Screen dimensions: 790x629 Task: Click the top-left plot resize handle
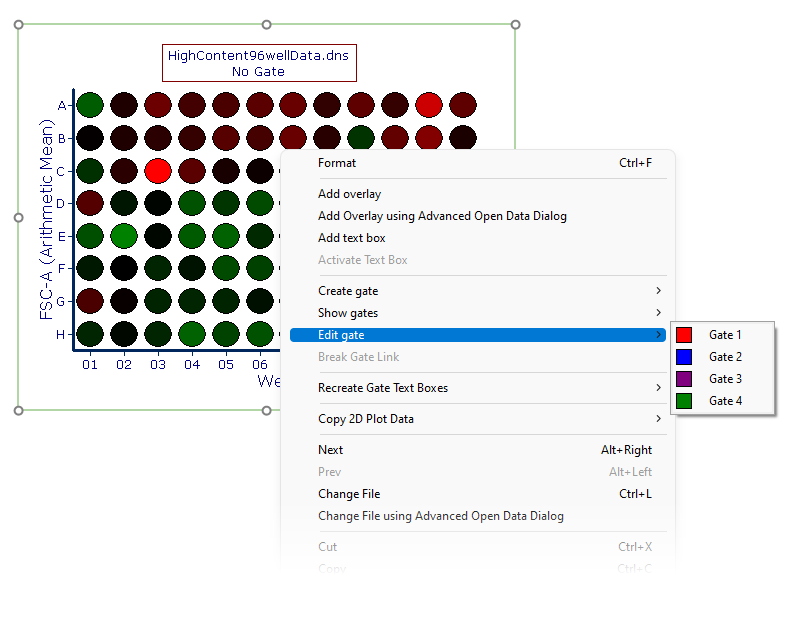19,25
